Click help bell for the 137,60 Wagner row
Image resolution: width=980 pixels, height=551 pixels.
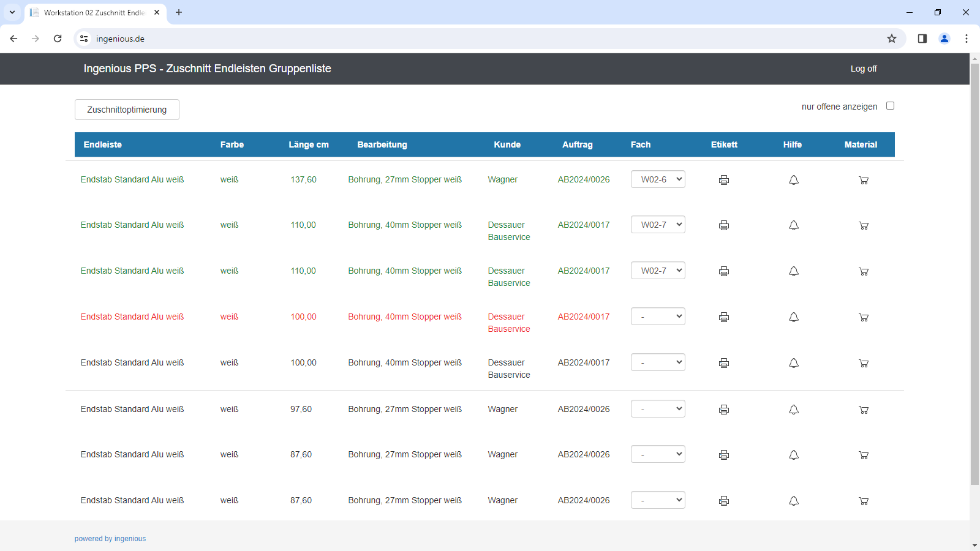tap(794, 180)
